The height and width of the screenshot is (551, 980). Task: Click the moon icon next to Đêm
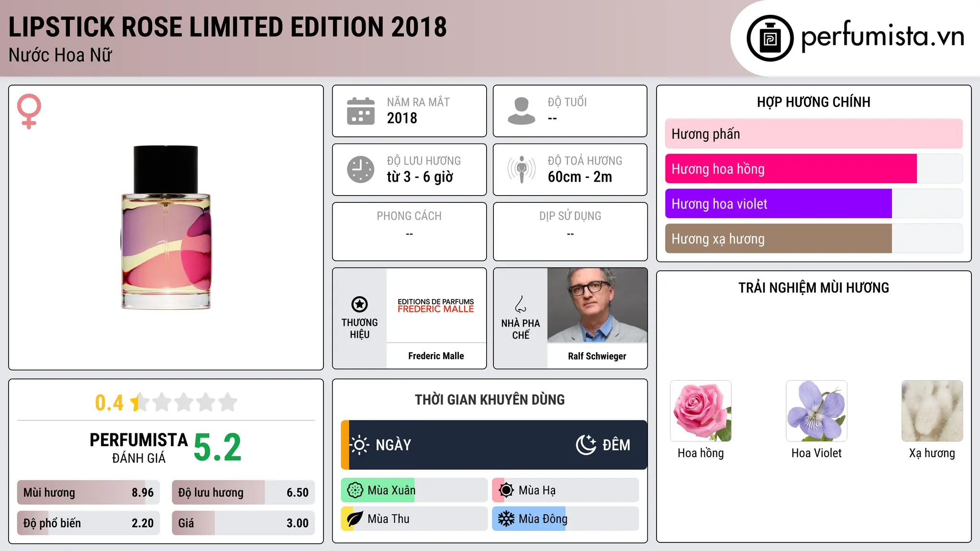(x=586, y=445)
